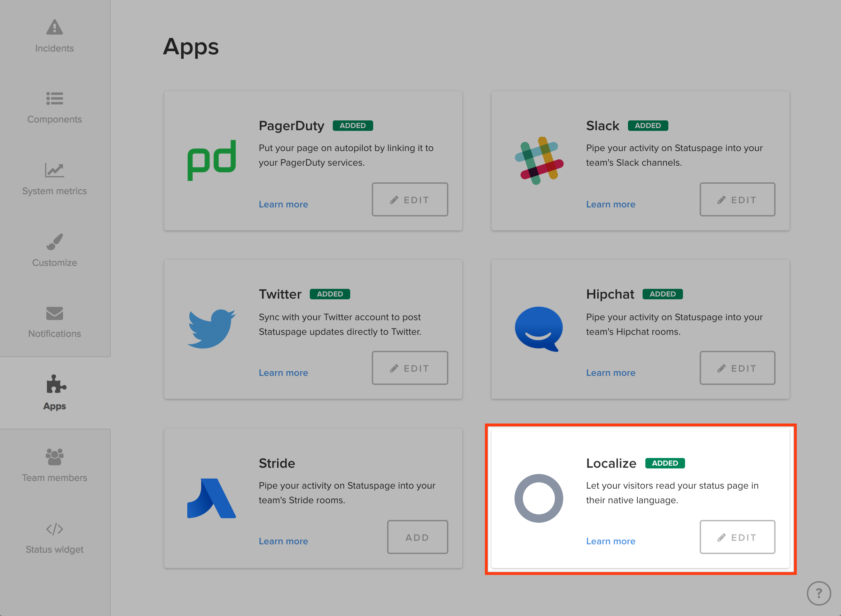Click the help question mark icon
This screenshot has width=841, height=616.
point(818,593)
